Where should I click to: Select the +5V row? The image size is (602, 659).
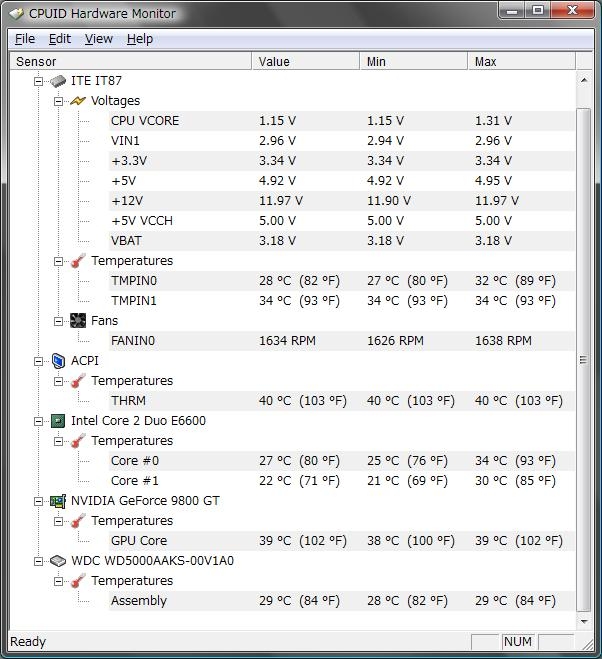[342, 181]
